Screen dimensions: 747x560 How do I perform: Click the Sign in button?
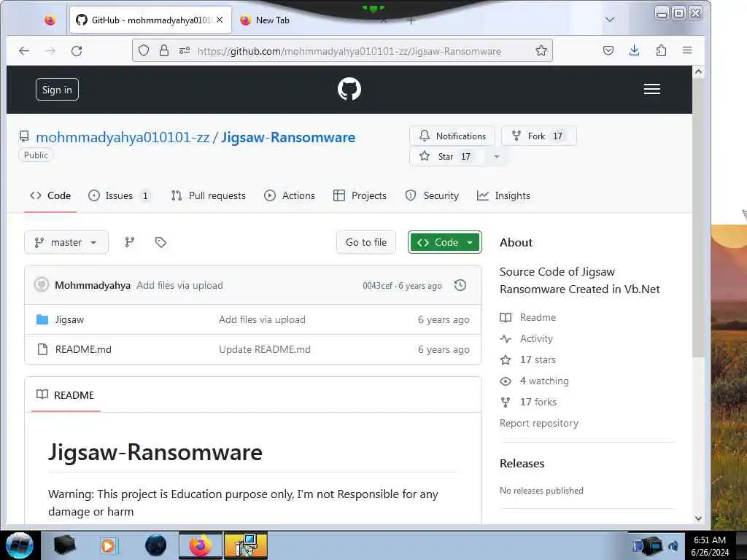[x=57, y=90]
